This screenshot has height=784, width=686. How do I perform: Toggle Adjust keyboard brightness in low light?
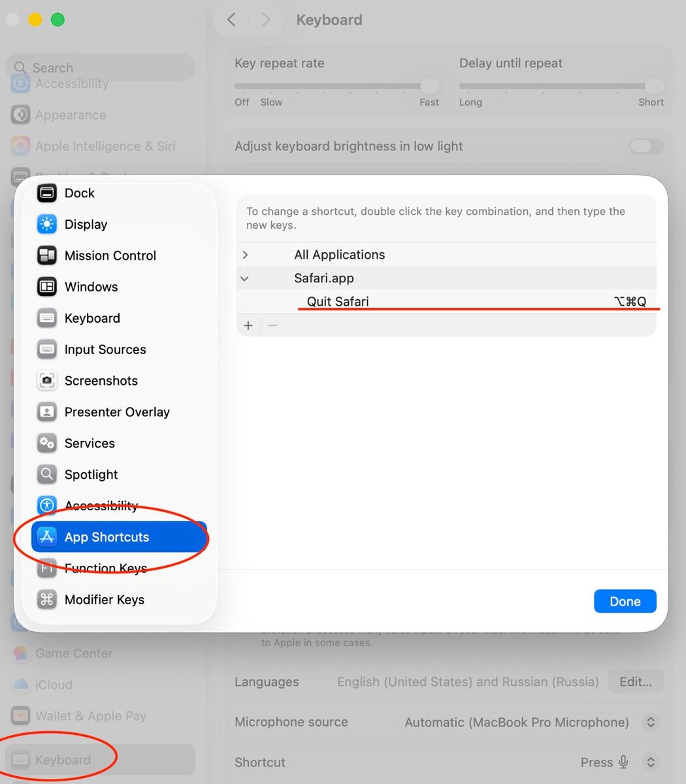coord(646,146)
